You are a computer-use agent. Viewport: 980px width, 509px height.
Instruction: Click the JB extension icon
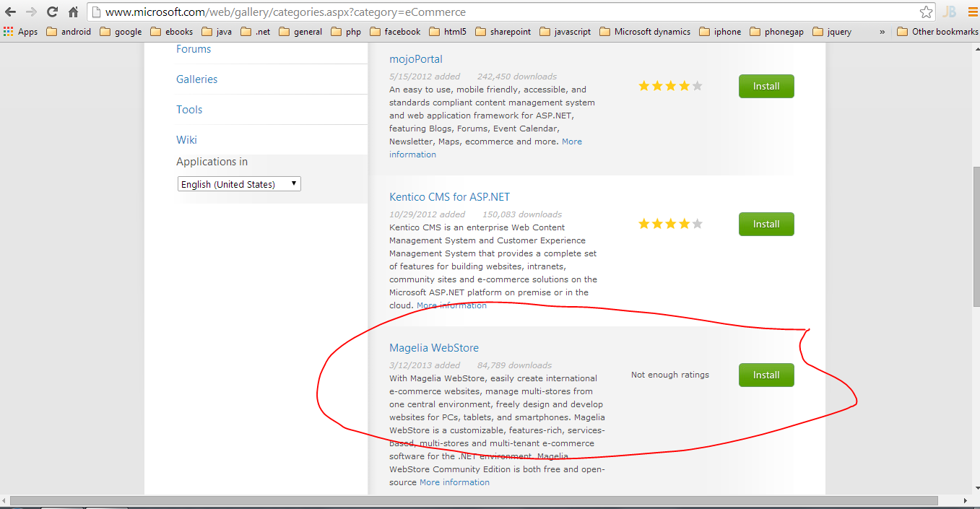(949, 12)
